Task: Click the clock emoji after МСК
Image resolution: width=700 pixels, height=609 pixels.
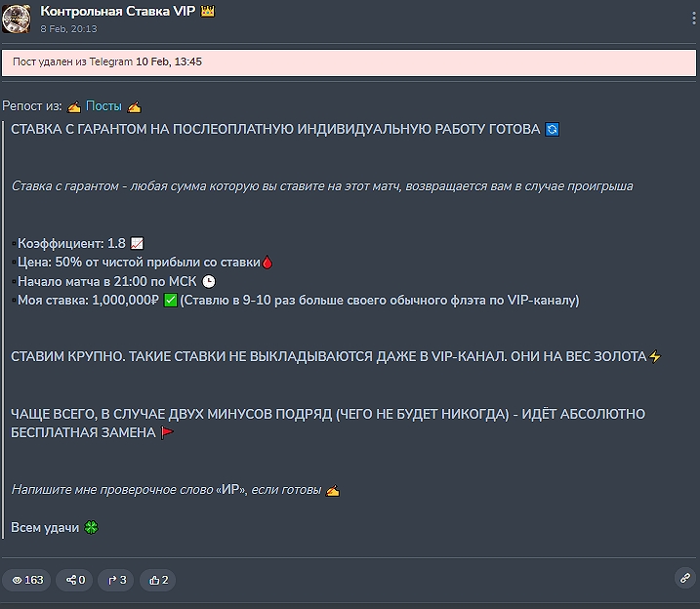Action: (209, 281)
